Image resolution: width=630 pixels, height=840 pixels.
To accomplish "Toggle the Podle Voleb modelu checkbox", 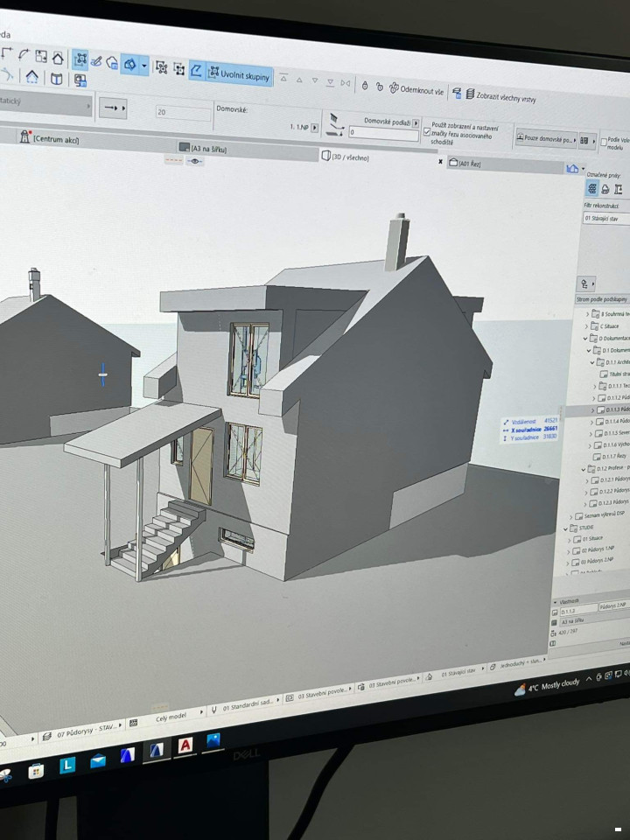I will coord(604,142).
